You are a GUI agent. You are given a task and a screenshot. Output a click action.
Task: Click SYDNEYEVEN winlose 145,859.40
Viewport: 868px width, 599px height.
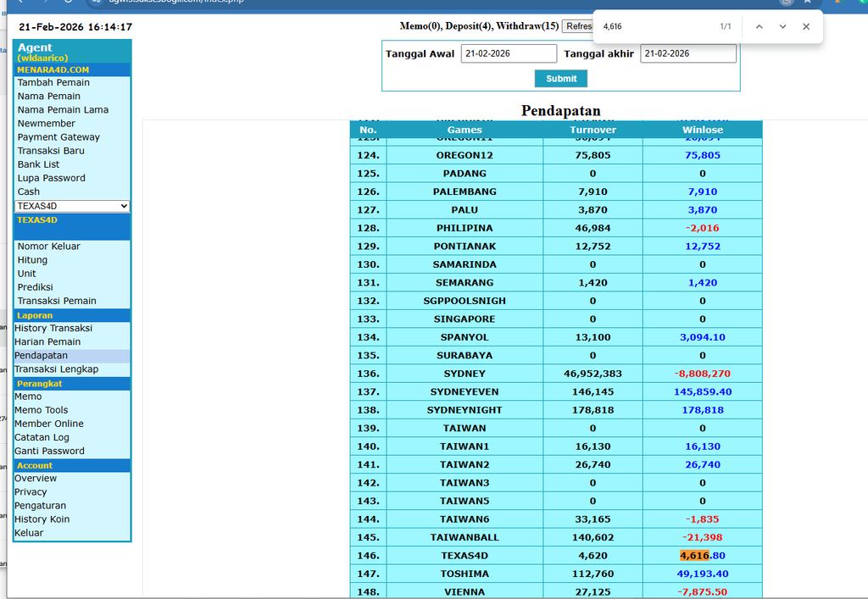(703, 391)
